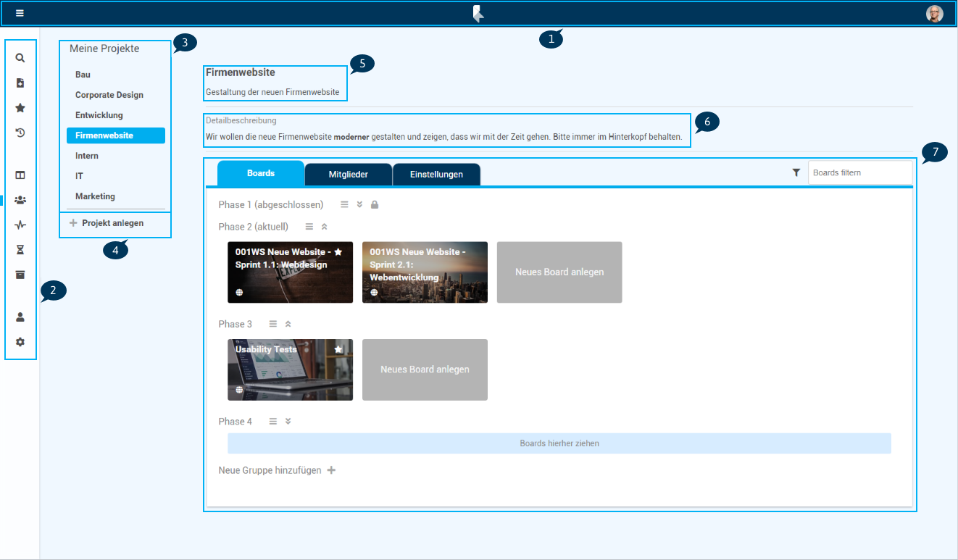
Task: Toggle favorite star on Sprint 1.1 Webdesign board
Action: 338,251
